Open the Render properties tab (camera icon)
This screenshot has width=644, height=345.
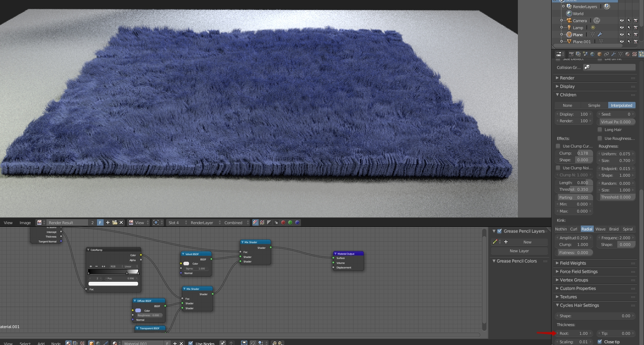(x=571, y=54)
